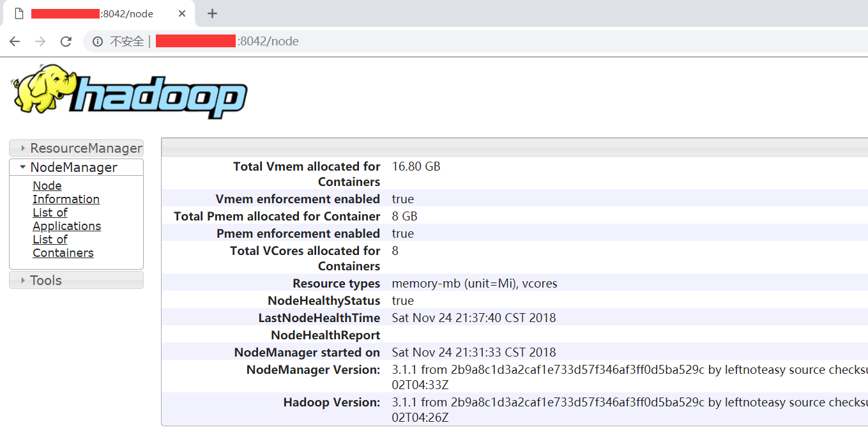Viewport: 868px width, 439px height.
Task: Click the LastNodeHealthTime label
Action: pyautogui.click(x=319, y=318)
